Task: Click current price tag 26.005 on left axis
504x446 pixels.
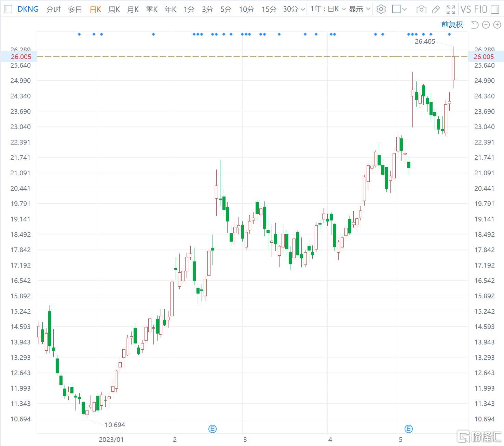Action: [21, 57]
